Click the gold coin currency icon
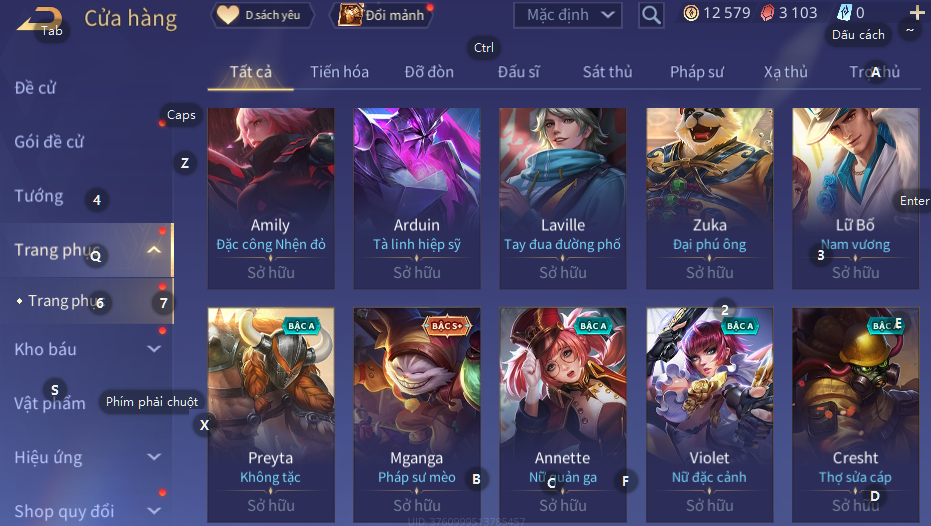The image size is (931, 526). pyautogui.click(x=691, y=13)
